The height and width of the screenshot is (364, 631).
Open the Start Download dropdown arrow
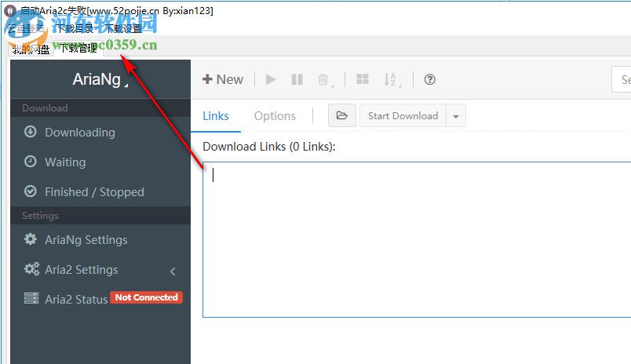pos(456,116)
